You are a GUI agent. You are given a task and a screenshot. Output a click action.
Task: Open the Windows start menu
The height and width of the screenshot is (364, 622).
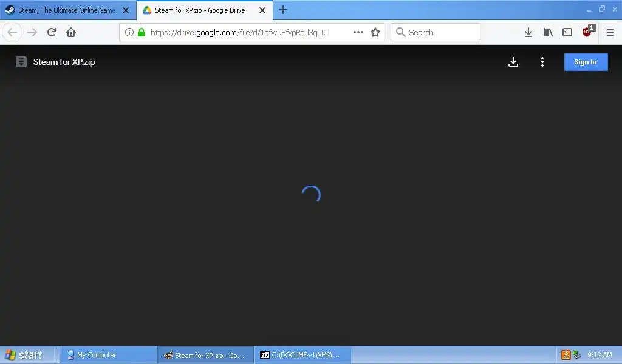(x=26, y=355)
